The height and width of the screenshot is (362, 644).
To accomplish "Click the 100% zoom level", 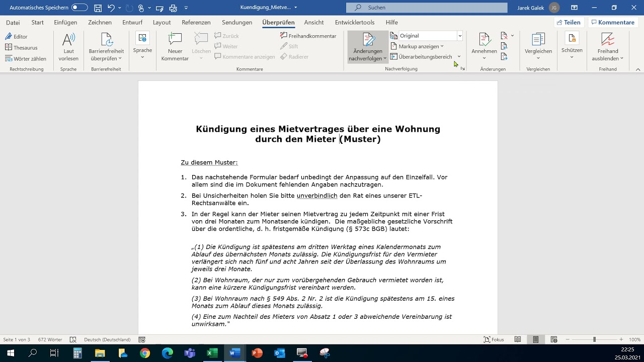I will [634, 340].
